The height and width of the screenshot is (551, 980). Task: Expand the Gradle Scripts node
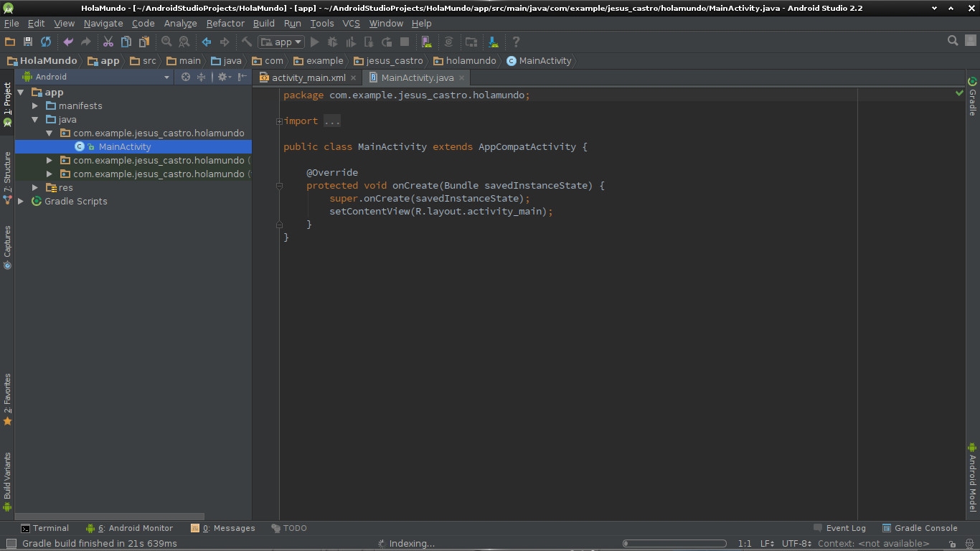21,202
